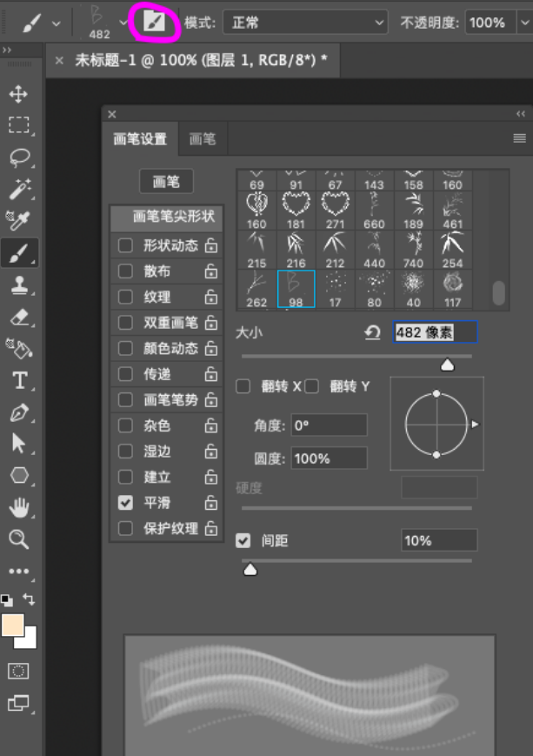
Task: Select the Lasso tool
Action: 19,157
